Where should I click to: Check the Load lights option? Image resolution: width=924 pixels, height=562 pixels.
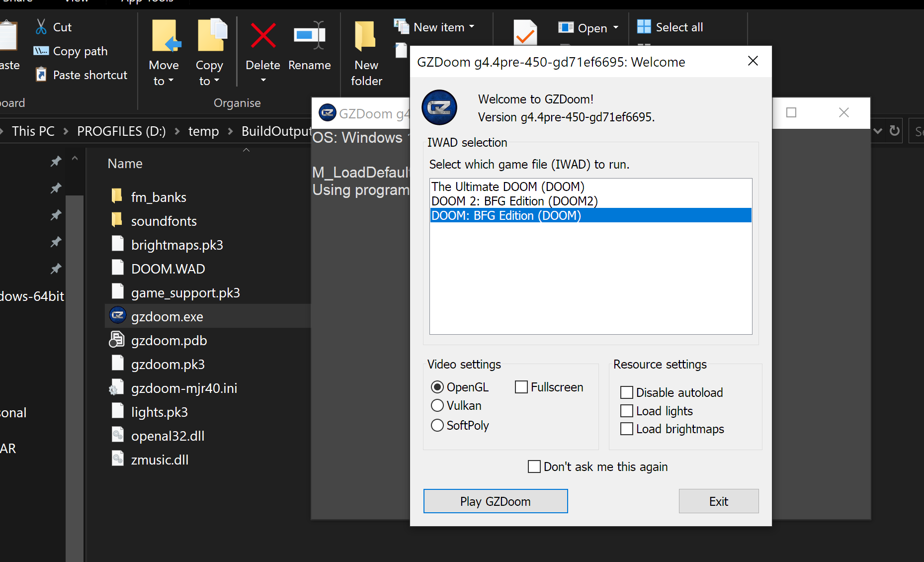(x=627, y=411)
